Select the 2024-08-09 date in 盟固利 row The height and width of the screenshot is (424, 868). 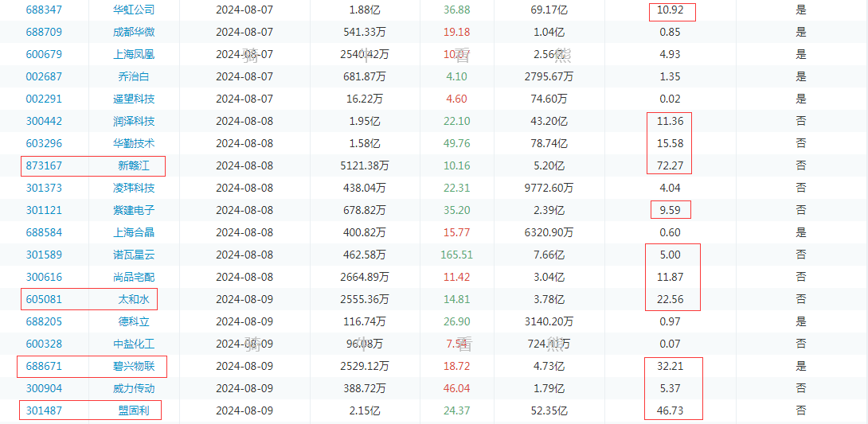click(244, 410)
